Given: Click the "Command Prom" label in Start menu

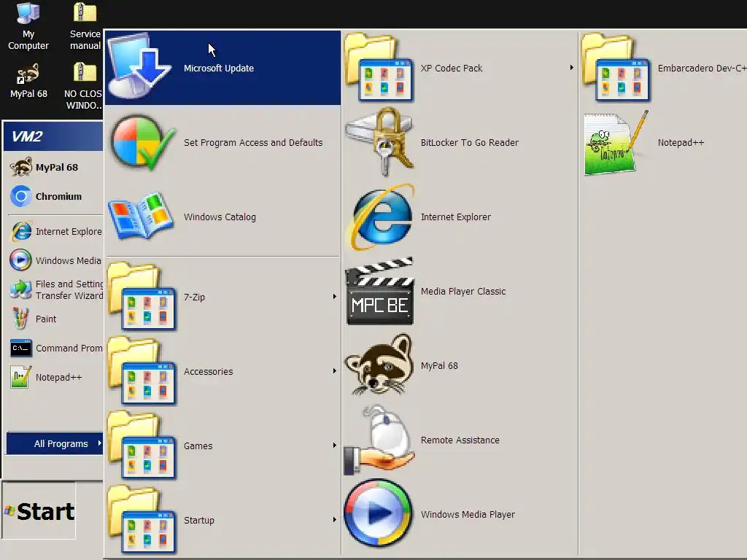Looking at the screenshot, I should pos(69,348).
